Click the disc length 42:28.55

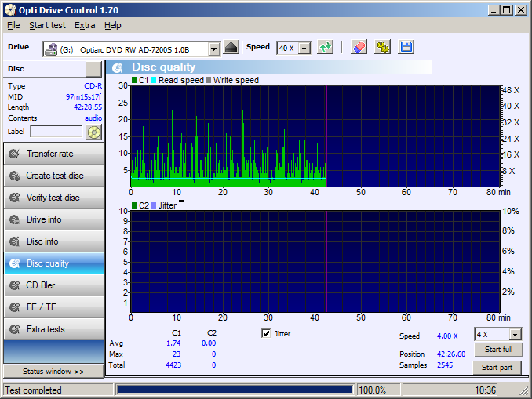(88, 107)
